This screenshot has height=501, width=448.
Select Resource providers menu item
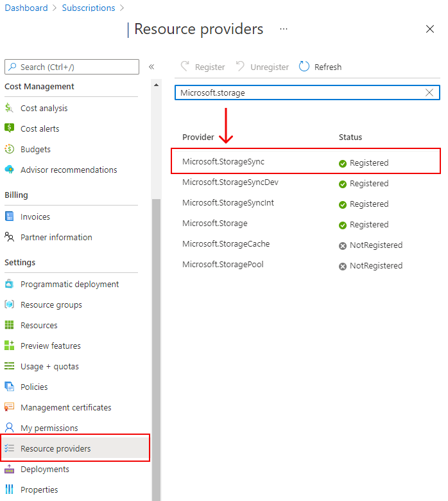coord(75,448)
